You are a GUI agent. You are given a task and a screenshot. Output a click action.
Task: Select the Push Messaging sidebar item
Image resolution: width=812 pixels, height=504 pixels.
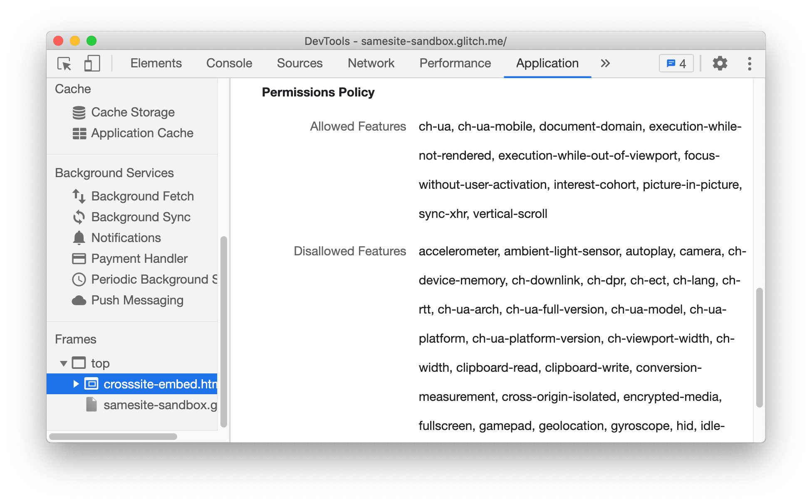tap(129, 301)
